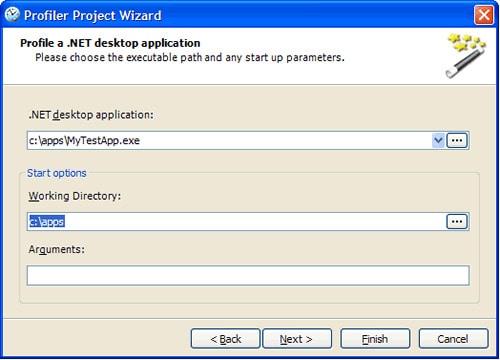Viewport: 500px width, 360px height.
Task: Click the magic wand wizard icon
Action: 466,56
